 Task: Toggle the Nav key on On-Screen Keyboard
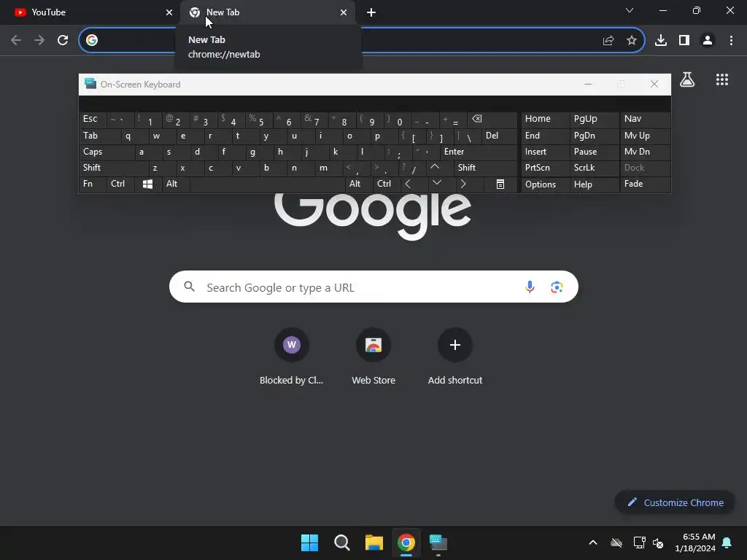pos(645,119)
